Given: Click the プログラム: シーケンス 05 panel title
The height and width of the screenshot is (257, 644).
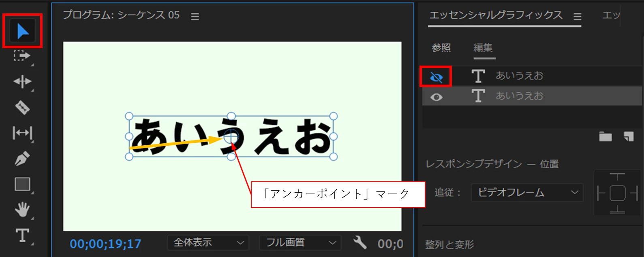Looking at the screenshot, I should pyautogui.click(x=121, y=15).
